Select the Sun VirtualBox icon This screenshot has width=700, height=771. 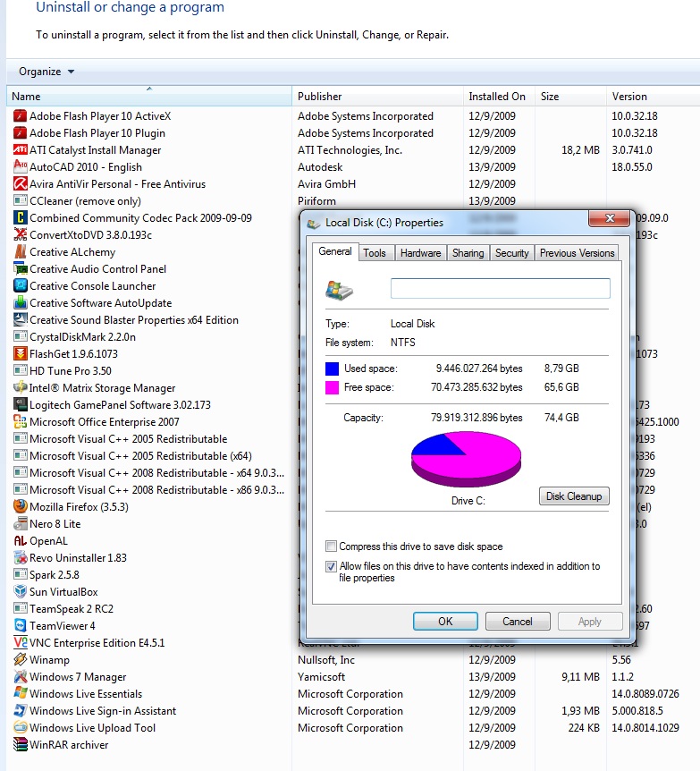coord(21,591)
